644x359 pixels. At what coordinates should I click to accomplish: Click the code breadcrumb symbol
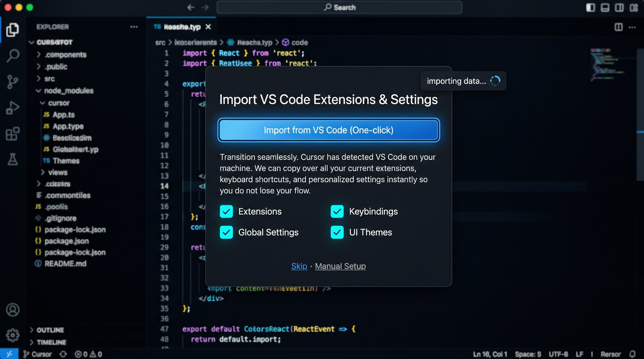point(295,42)
